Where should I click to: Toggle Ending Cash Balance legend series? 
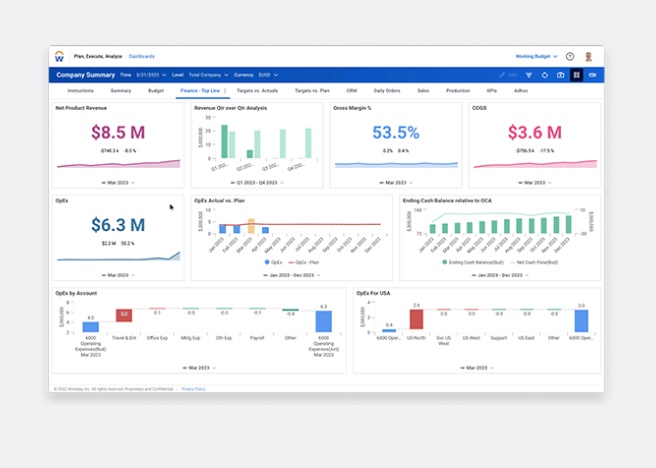(x=471, y=262)
